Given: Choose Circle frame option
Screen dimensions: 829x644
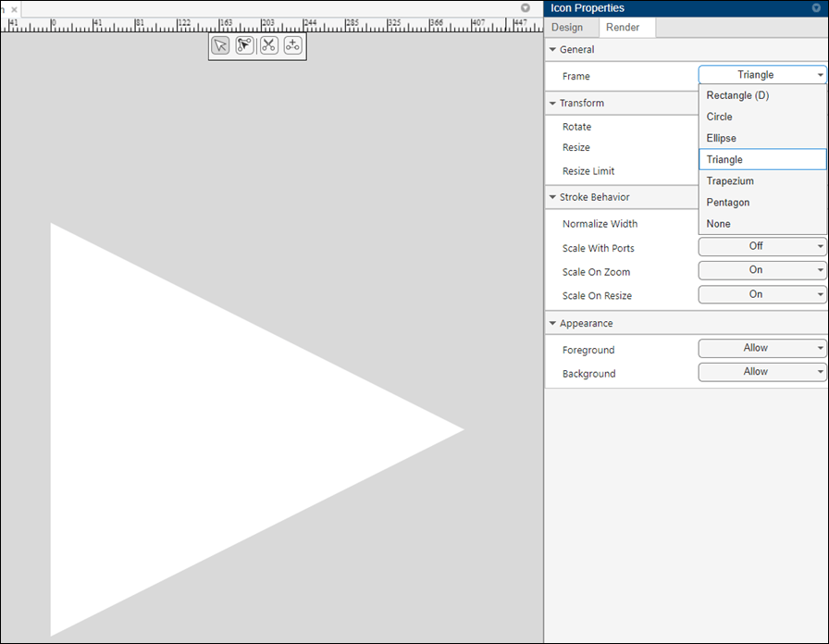Looking at the screenshot, I should 762,117.
